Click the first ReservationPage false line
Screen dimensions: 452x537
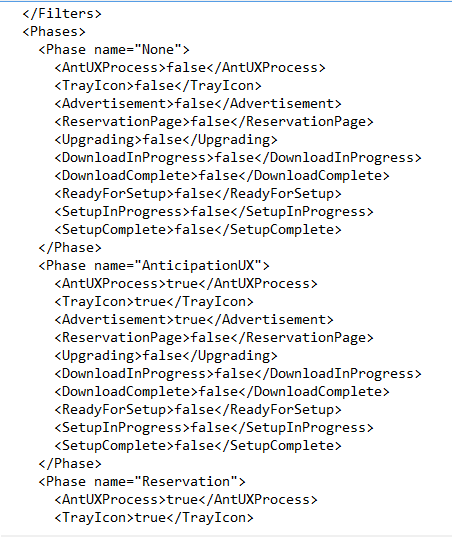pos(214,122)
